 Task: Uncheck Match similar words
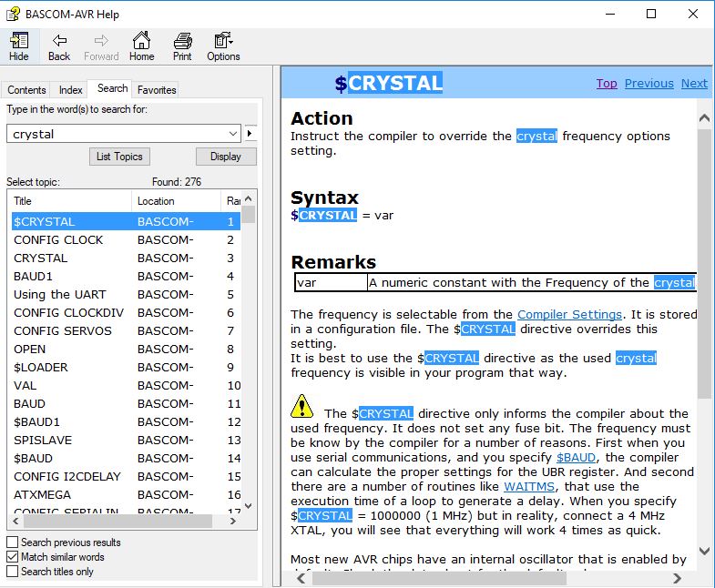(x=13, y=556)
